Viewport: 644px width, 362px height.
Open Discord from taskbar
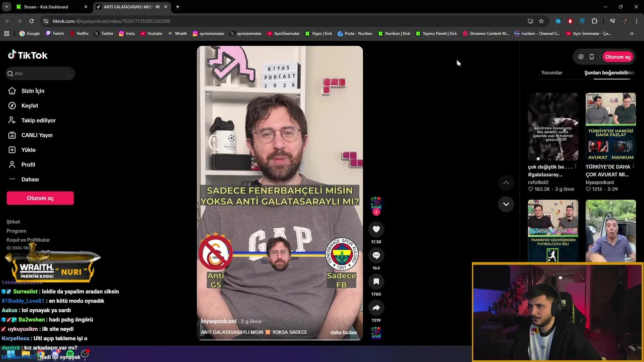(55, 354)
